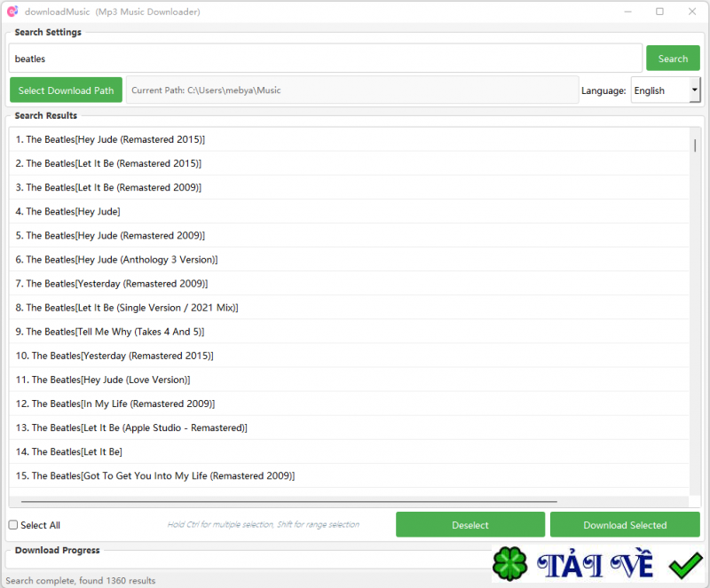Select result 3 Let It Be (Remastered 2009)
This screenshot has width=710, height=588.
click(349, 187)
